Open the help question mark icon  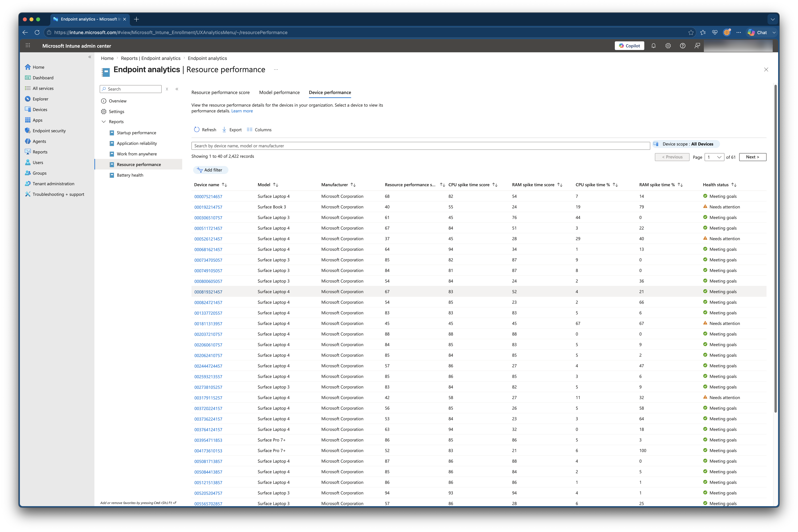[x=683, y=46]
